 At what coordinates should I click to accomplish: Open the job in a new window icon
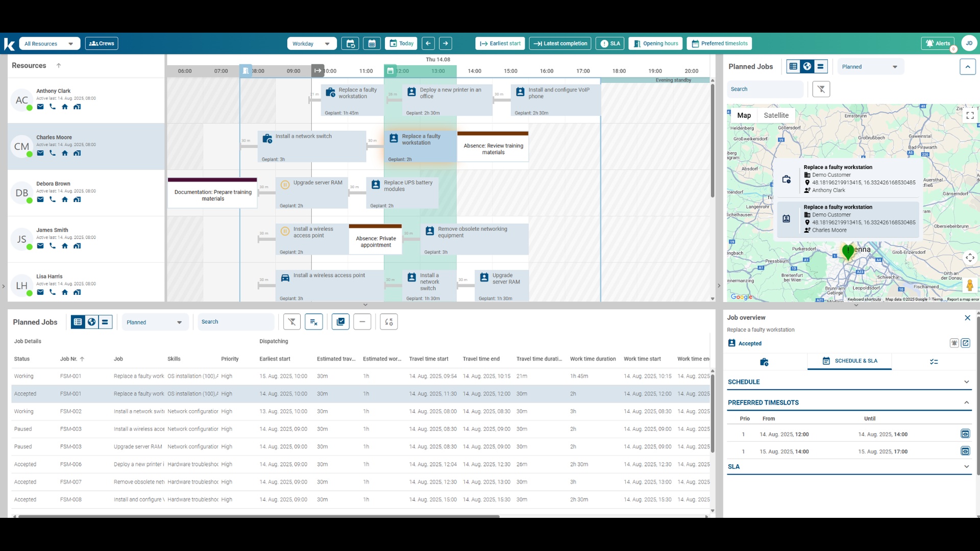pos(966,343)
